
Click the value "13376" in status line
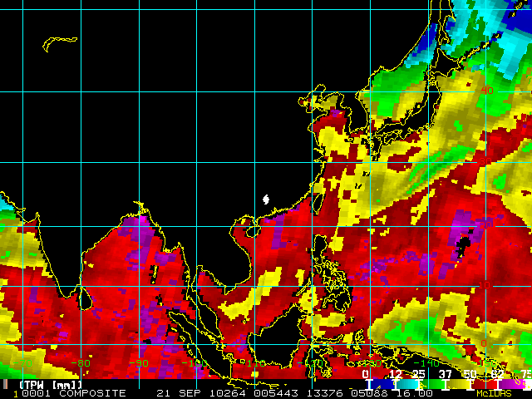[x=325, y=393]
